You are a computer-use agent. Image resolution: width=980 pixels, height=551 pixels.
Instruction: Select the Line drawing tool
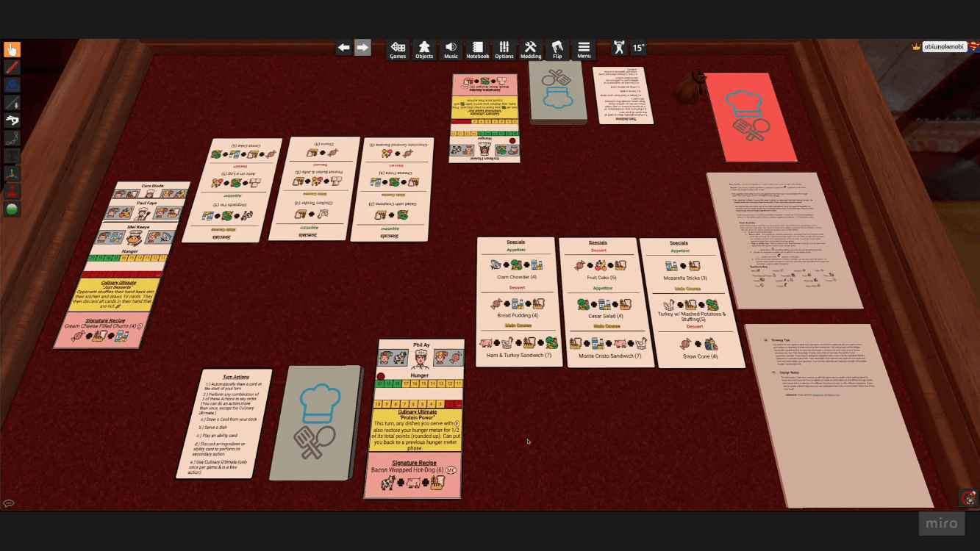pos(11,103)
